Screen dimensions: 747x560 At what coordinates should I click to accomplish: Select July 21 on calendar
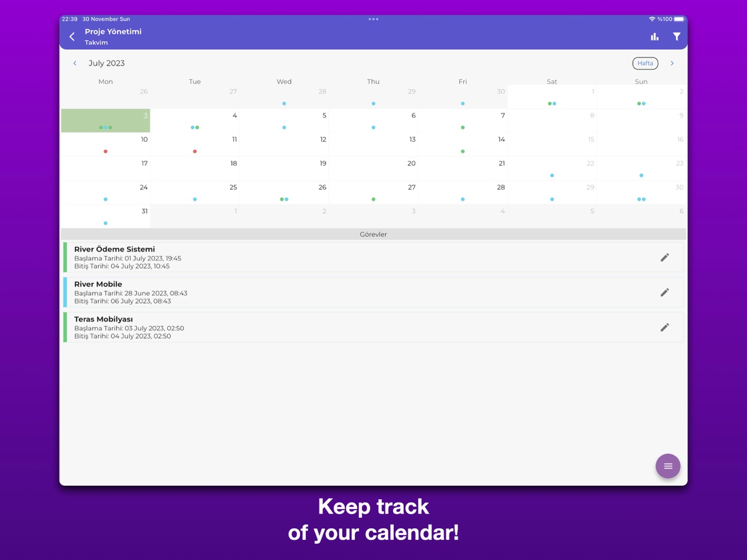click(x=463, y=169)
